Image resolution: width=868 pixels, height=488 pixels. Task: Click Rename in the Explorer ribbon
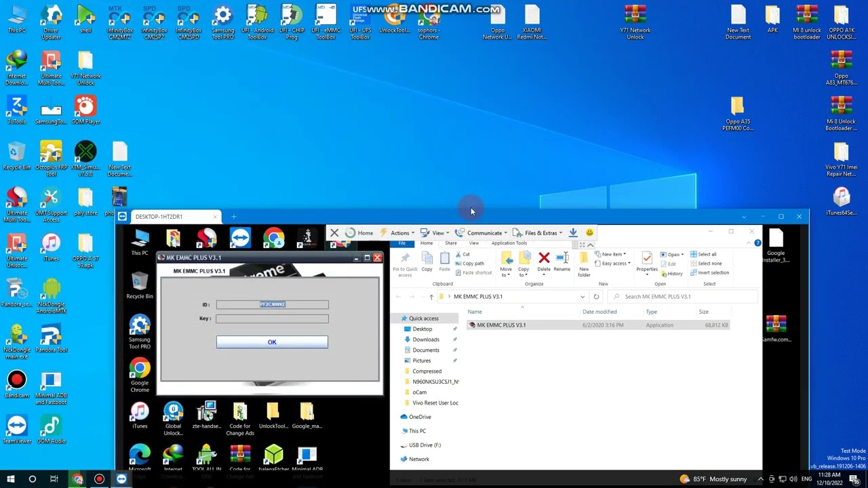pyautogui.click(x=561, y=261)
